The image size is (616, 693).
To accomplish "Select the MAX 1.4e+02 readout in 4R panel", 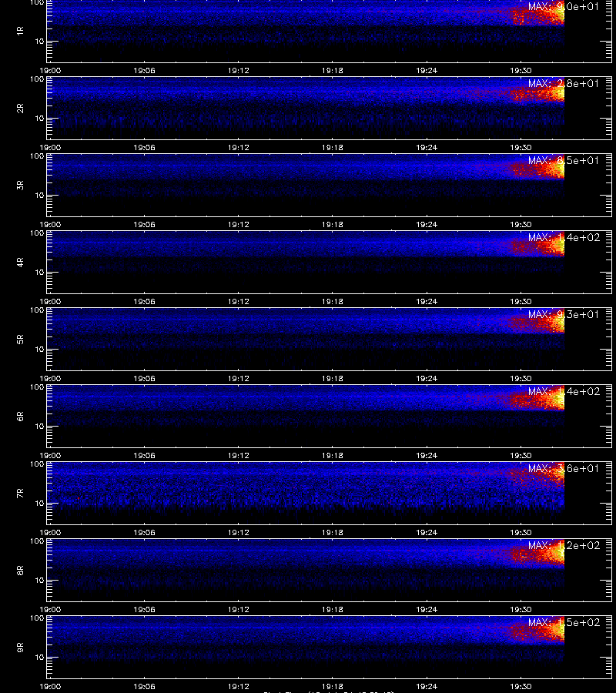I will tap(564, 237).
